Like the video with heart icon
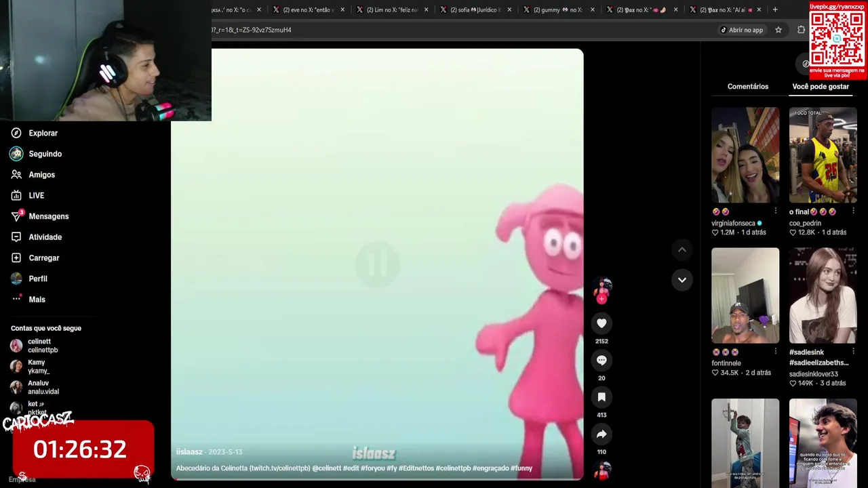868x488 pixels. [601, 323]
